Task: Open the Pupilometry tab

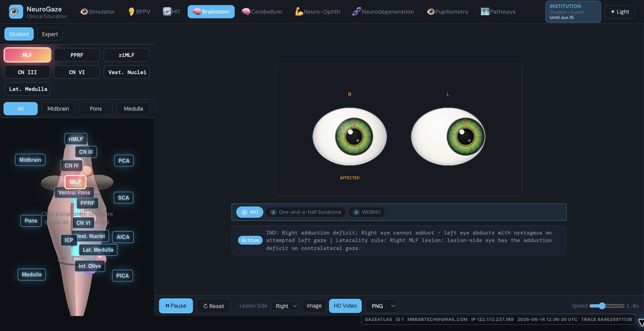Action: 447,11
